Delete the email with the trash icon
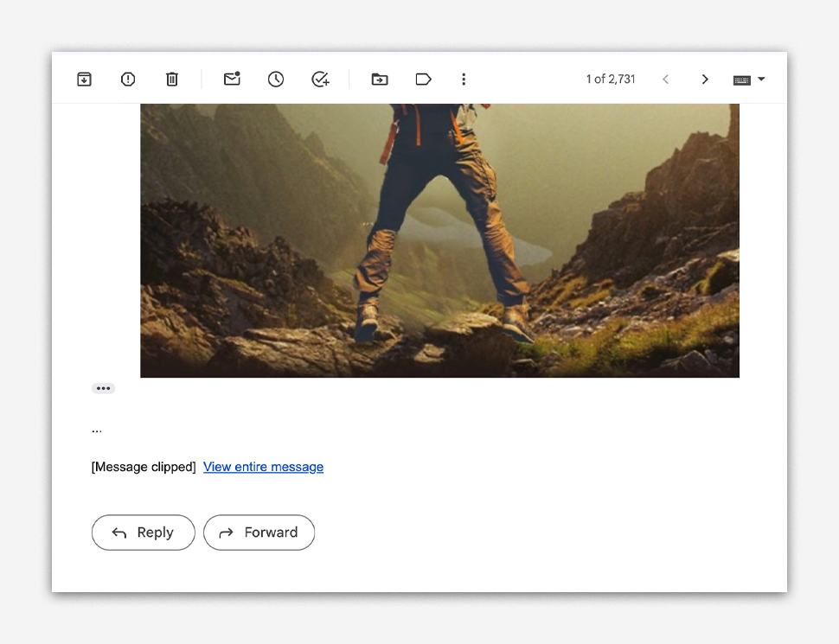Screen dimensions: 839x644 (172, 80)
